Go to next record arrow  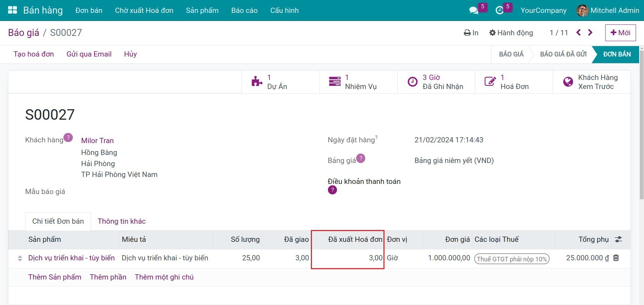click(x=590, y=32)
